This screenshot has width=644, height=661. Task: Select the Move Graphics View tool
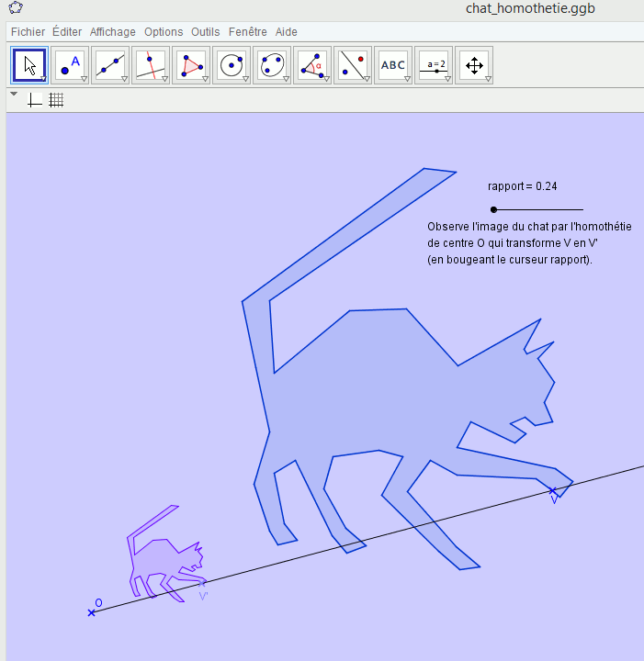click(x=474, y=65)
